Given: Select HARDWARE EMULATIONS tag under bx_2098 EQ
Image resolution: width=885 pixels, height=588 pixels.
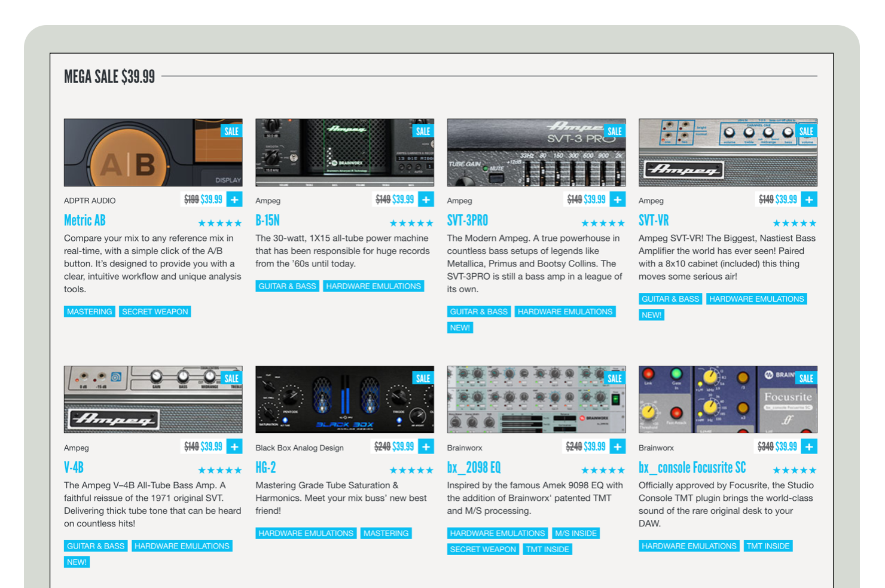Looking at the screenshot, I should pos(498,533).
